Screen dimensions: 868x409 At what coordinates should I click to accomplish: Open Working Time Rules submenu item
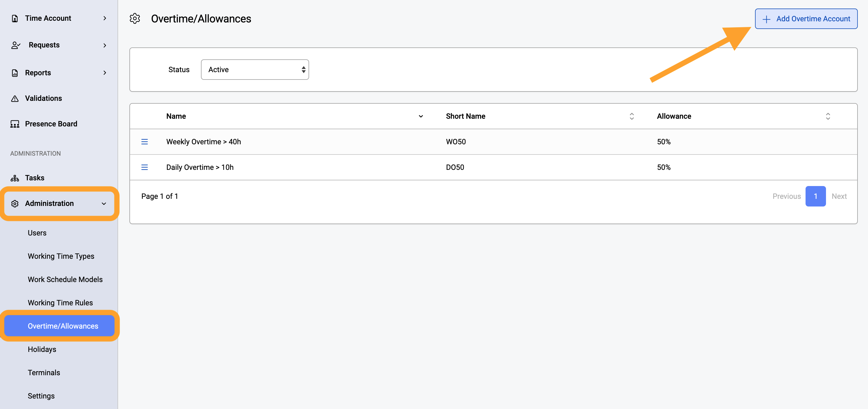click(x=60, y=303)
